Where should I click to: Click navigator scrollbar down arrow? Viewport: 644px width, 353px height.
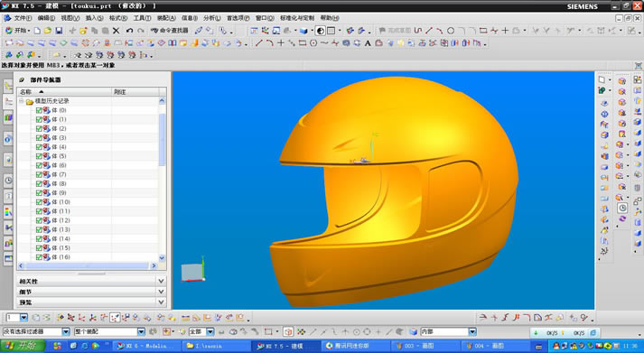tap(162, 258)
